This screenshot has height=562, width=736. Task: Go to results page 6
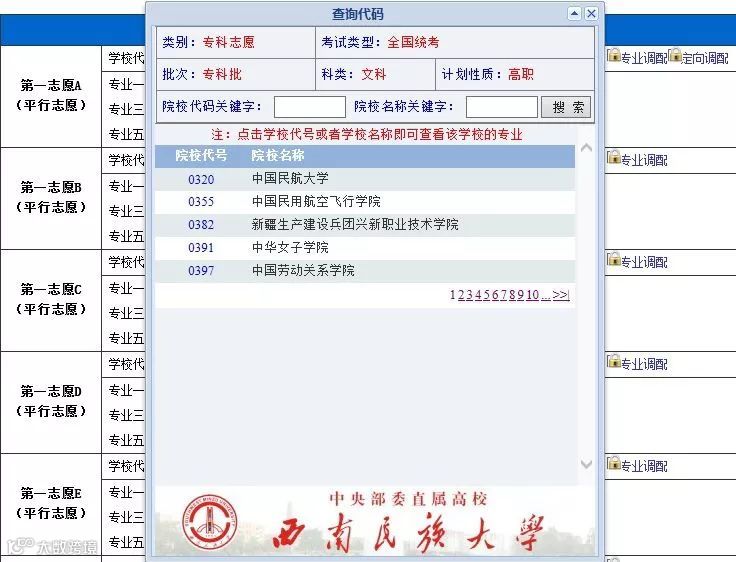[x=495, y=295]
